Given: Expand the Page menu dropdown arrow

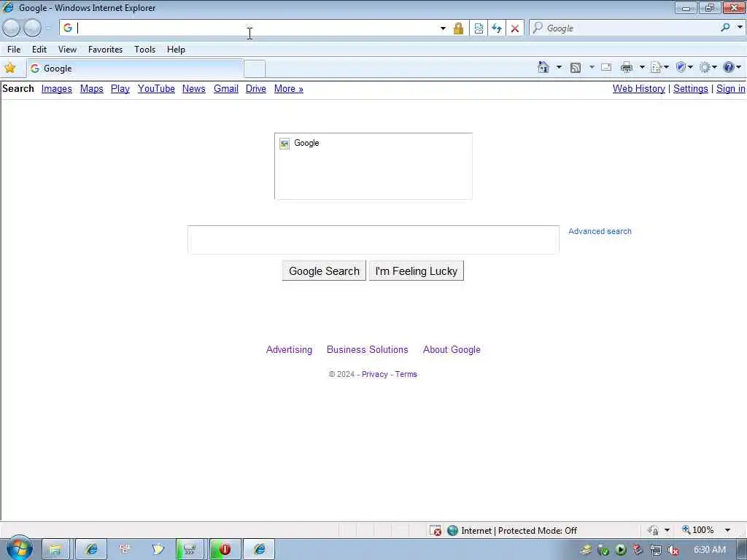Looking at the screenshot, I should (667, 67).
